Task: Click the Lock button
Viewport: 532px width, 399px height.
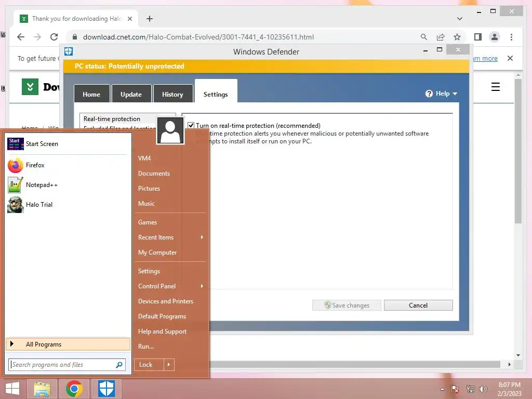Action: [x=149, y=365]
